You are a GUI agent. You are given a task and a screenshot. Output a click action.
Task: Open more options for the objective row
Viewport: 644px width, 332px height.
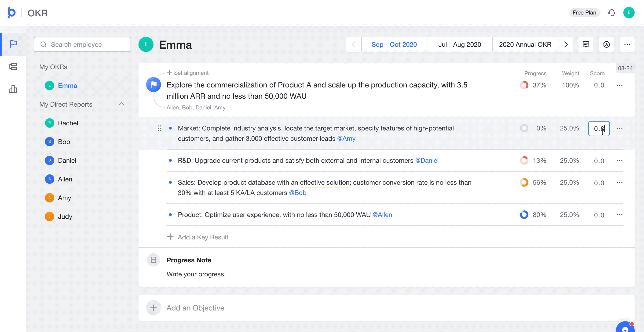[x=619, y=85]
